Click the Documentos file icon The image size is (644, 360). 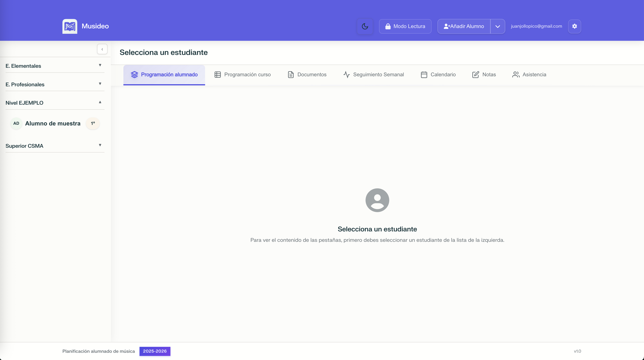point(291,74)
